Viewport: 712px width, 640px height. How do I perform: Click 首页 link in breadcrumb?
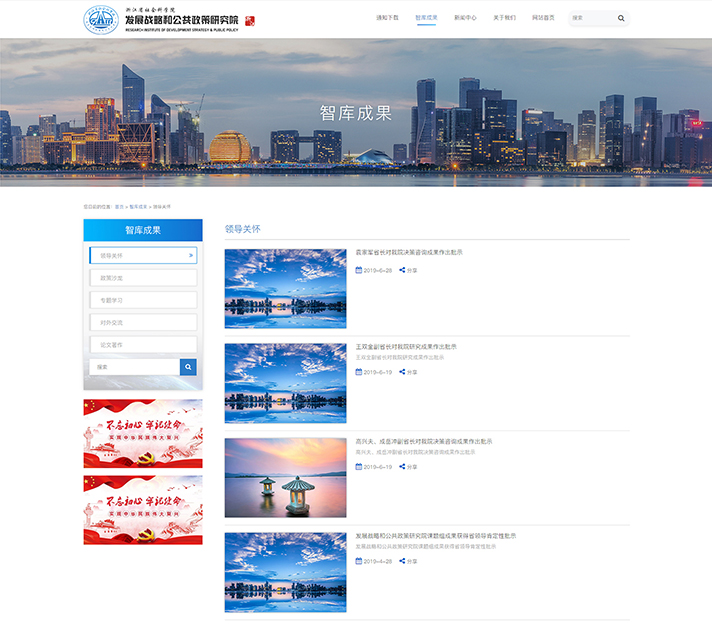tap(120, 206)
